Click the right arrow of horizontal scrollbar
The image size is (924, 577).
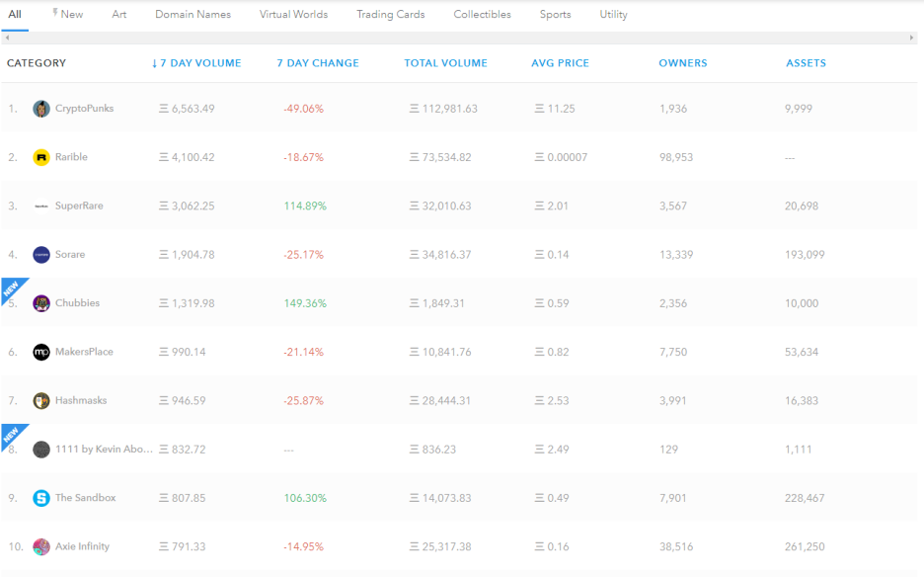(x=911, y=38)
